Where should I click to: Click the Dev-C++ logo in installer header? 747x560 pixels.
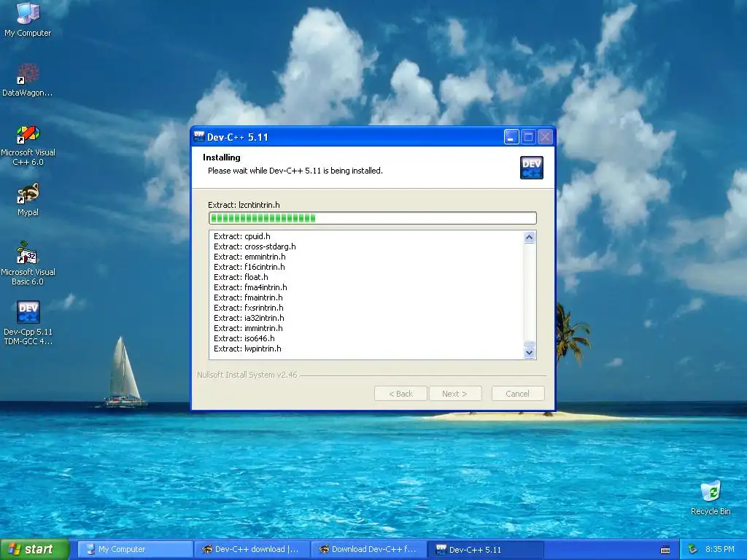click(x=531, y=168)
